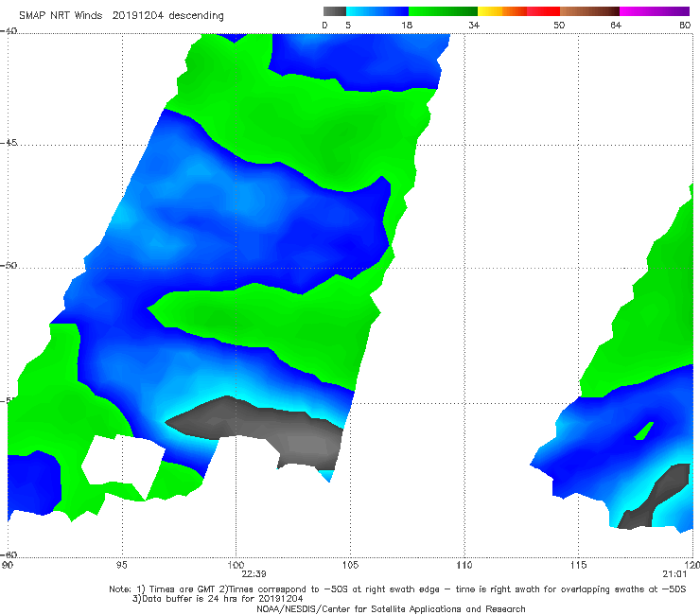700x615 pixels.
Task: Click the color bar label '50'
Action: click(x=559, y=26)
